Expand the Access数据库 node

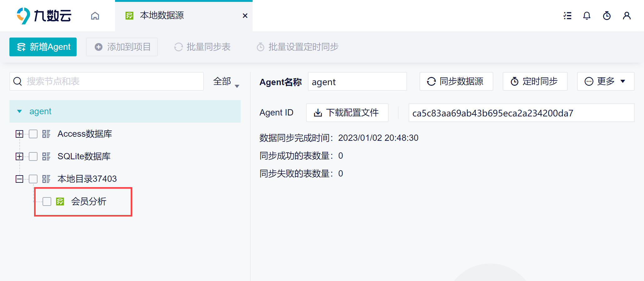[19, 134]
